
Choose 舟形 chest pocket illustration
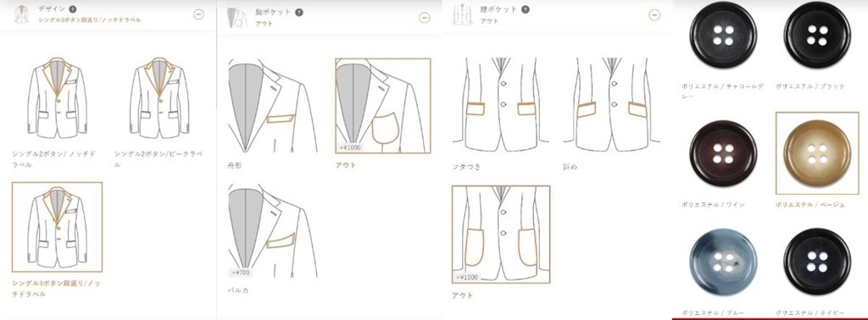coord(273,106)
